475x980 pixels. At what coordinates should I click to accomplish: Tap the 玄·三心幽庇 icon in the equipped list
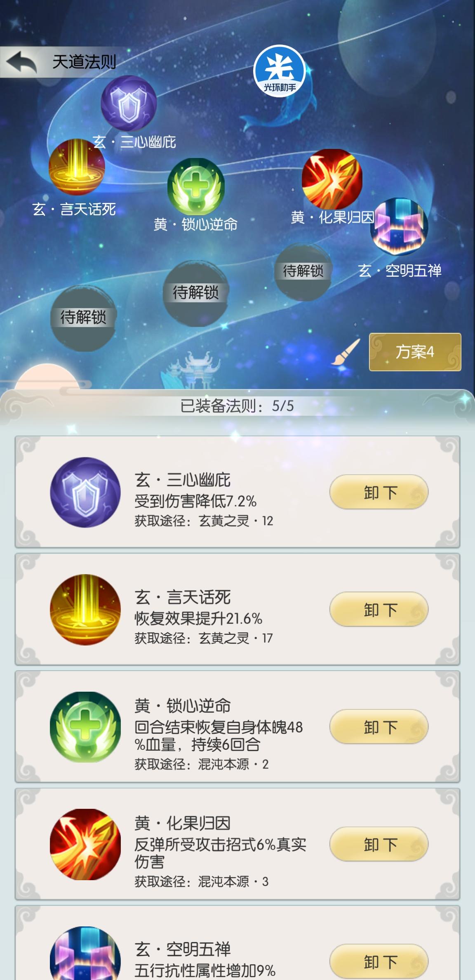pos(85,492)
